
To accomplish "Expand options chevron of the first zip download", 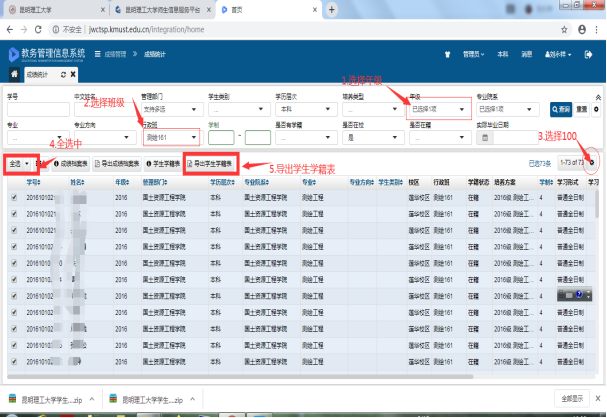I will point(92,399).
